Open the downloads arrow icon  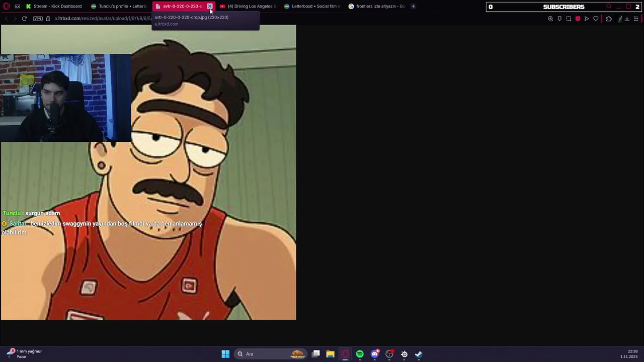pos(627,19)
